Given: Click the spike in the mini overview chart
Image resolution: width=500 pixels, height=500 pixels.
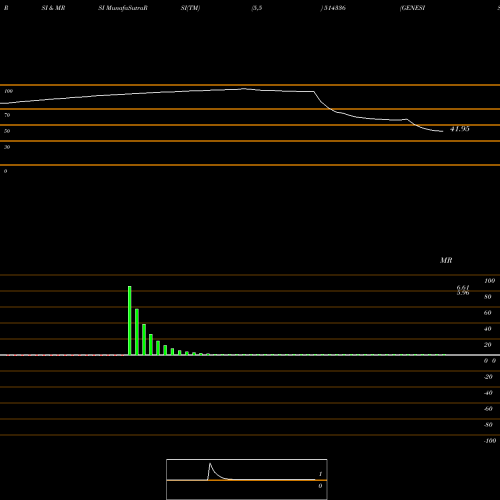Looking at the screenshot, I should point(210,464).
